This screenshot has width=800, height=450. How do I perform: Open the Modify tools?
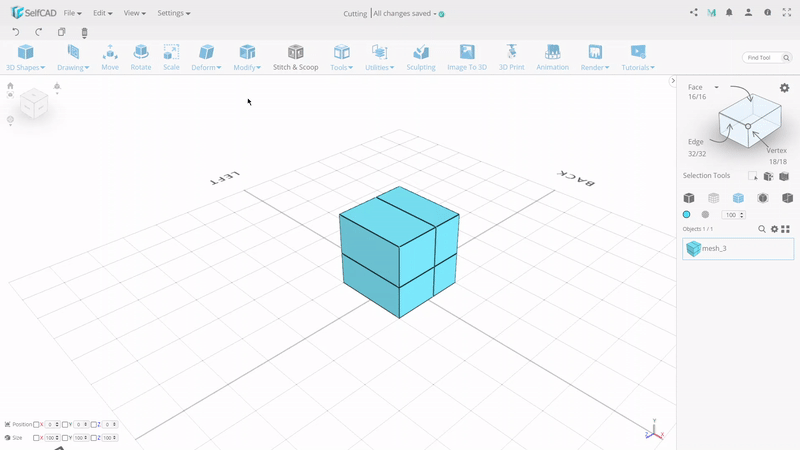pyautogui.click(x=247, y=57)
